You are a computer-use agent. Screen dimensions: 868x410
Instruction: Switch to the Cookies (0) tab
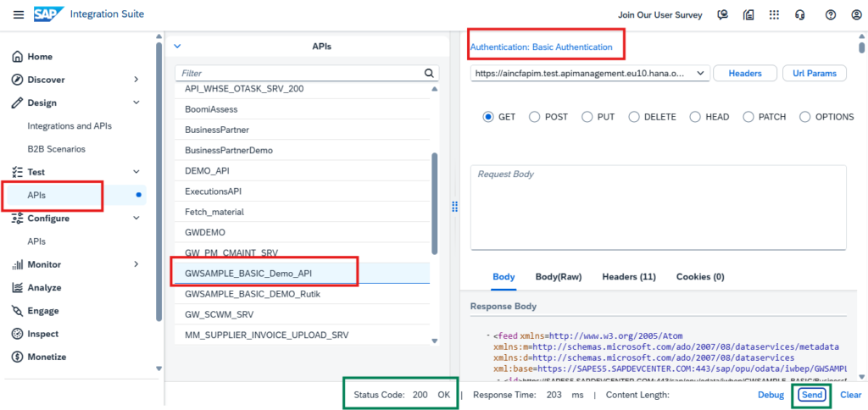point(700,277)
